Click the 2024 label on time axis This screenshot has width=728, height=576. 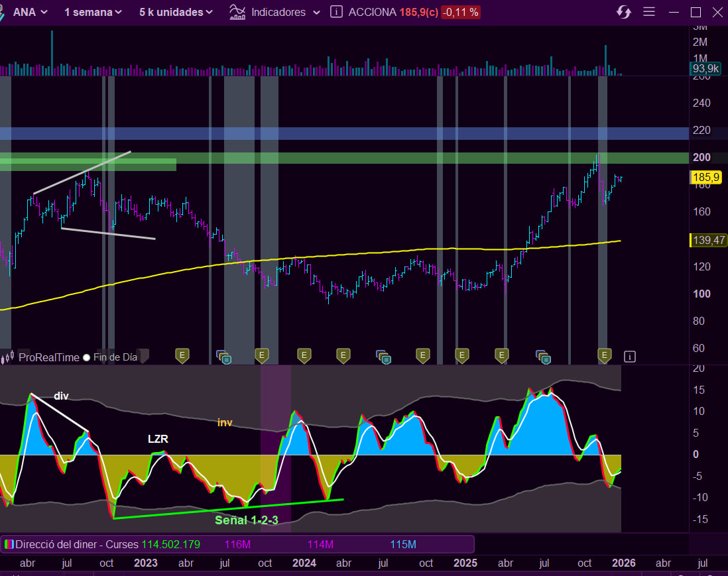304,563
